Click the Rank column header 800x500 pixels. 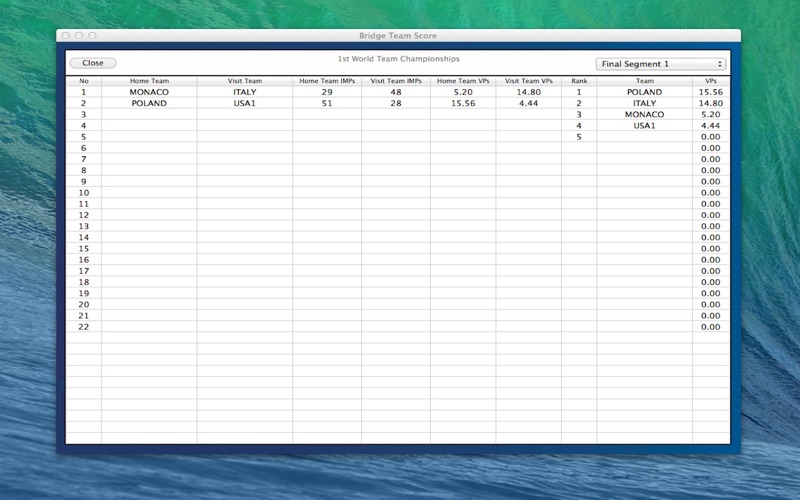click(579, 81)
